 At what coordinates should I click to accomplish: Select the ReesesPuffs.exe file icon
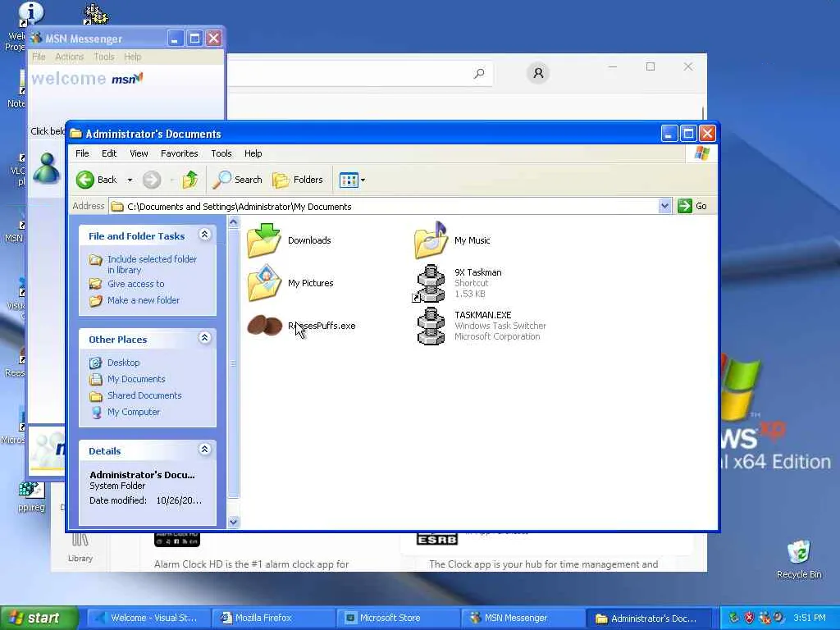[x=264, y=326]
